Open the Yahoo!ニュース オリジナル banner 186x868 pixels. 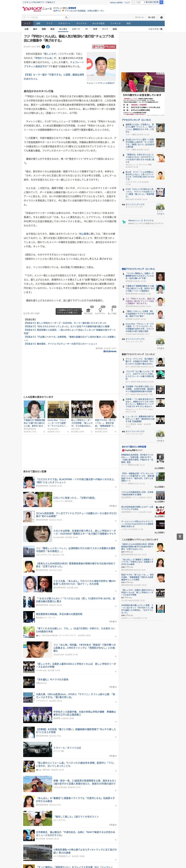tap(143, 222)
